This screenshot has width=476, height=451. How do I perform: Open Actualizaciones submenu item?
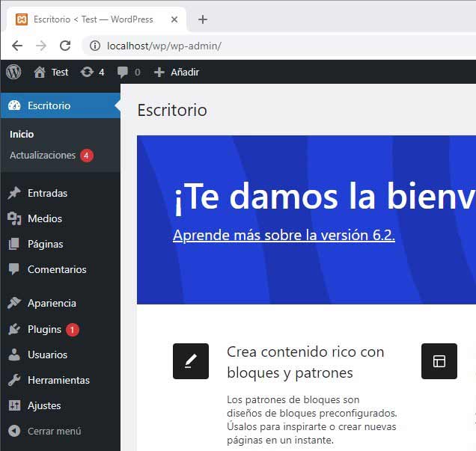click(43, 156)
